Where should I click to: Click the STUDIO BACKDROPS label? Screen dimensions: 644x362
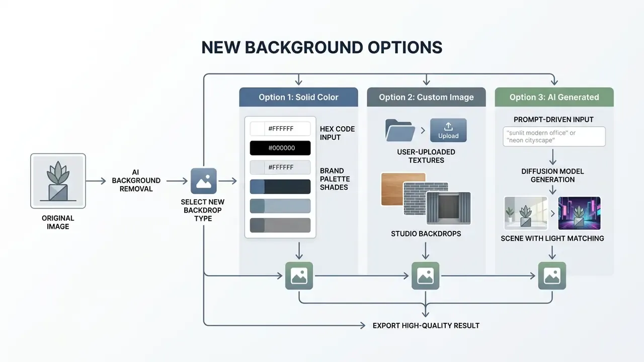point(426,234)
